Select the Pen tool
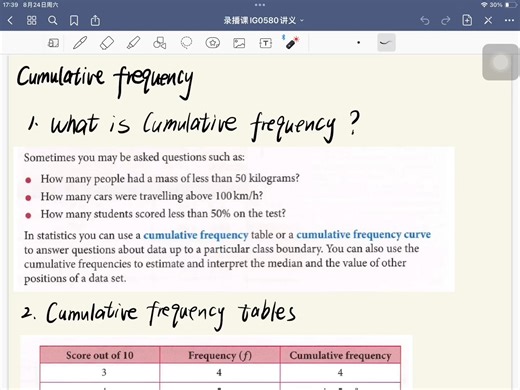Screen dimensions: 520x390 click(x=80, y=43)
